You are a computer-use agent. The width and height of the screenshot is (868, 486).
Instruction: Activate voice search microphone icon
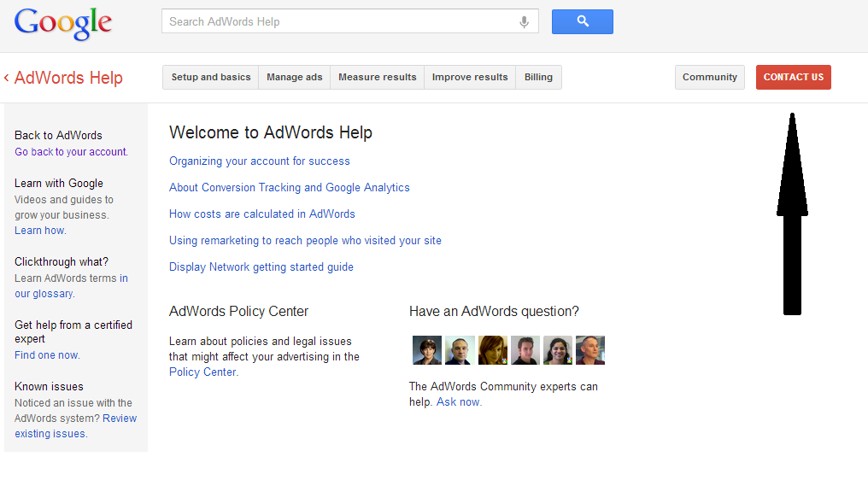tap(524, 22)
